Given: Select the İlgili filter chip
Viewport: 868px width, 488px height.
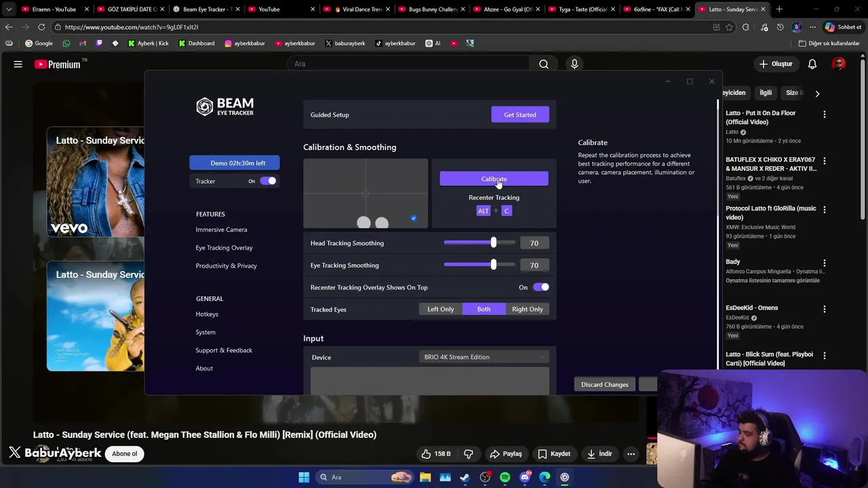Looking at the screenshot, I should pos(766,93).
